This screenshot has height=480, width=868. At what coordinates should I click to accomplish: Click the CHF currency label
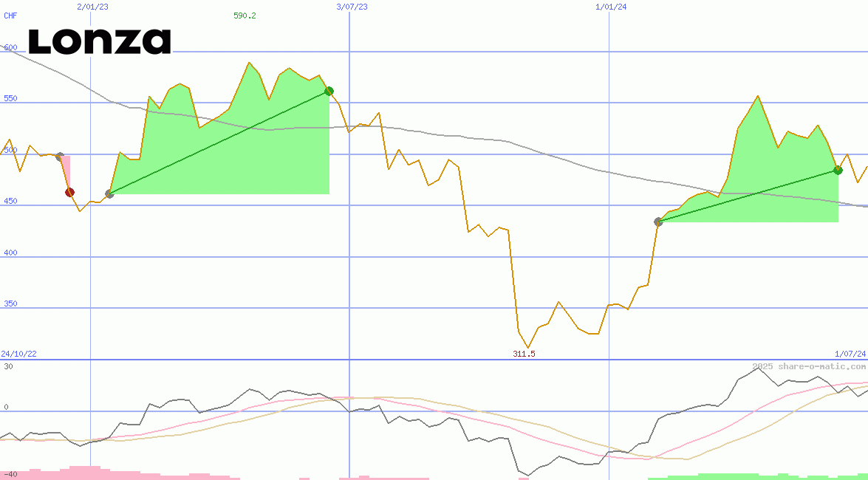[x=10, y=16]
